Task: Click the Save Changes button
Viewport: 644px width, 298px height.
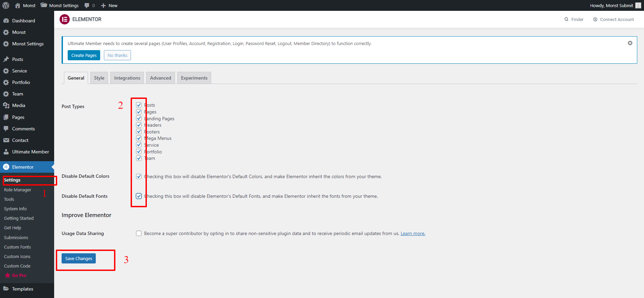Action: (79, 258)
